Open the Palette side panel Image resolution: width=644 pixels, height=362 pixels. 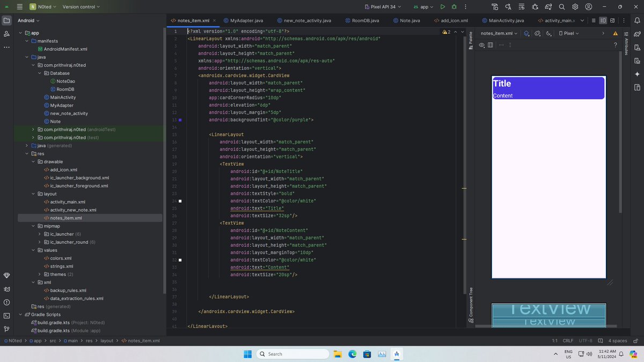471,41
